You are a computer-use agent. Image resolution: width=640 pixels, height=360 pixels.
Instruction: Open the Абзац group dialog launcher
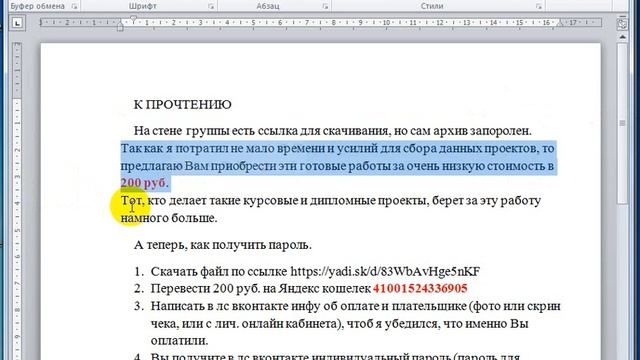point(325,7)
